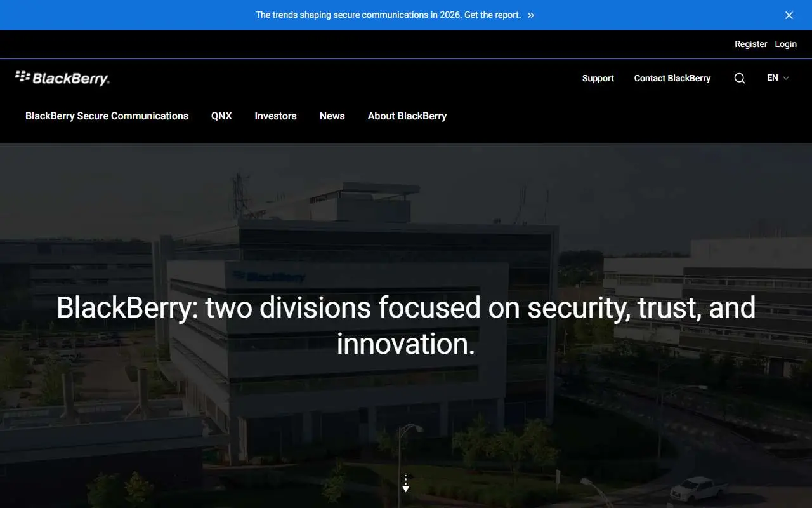Close the blue announcement banner

[x=789, y=15]
